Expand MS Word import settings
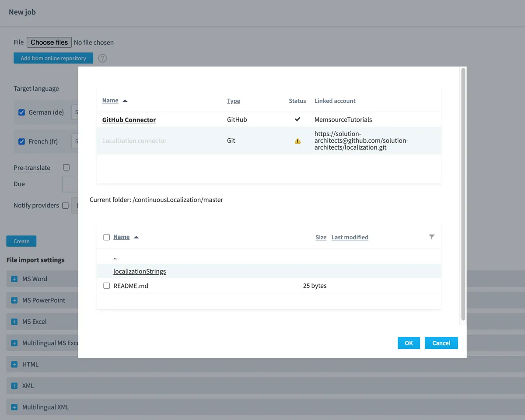The image size is (525, 420). [14, 279]
